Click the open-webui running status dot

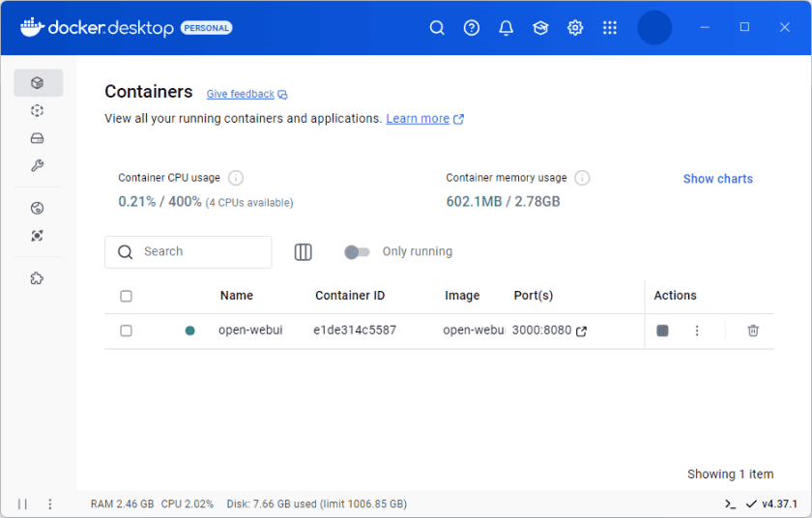pyautogui.click(x=190, y=331)
